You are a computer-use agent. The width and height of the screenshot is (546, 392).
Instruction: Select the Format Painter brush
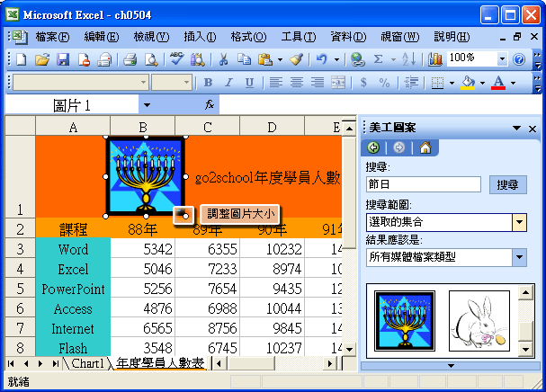[297, 59]
